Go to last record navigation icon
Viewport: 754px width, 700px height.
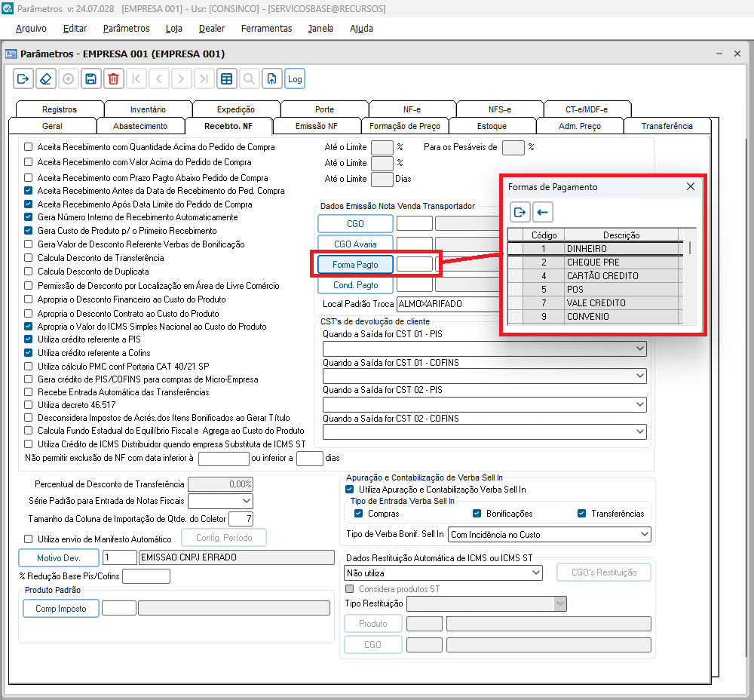(x=204, y=79)
